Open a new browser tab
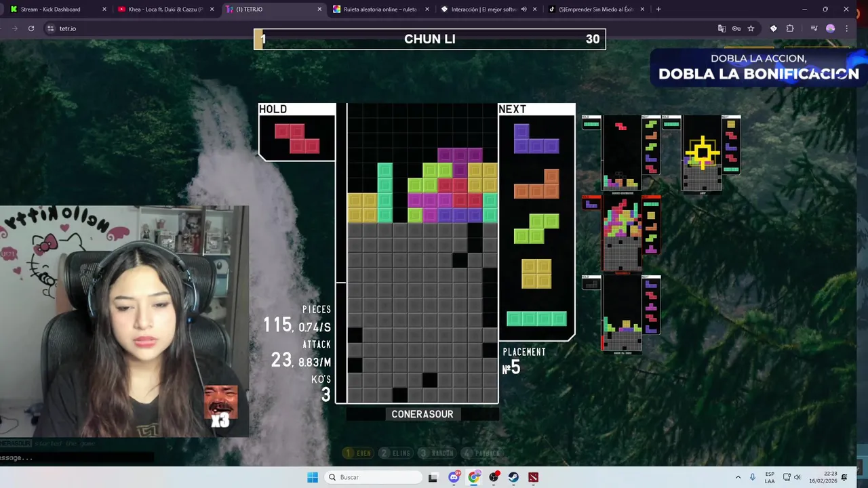This screenshot has width=868, height=488. pos(658,9)
